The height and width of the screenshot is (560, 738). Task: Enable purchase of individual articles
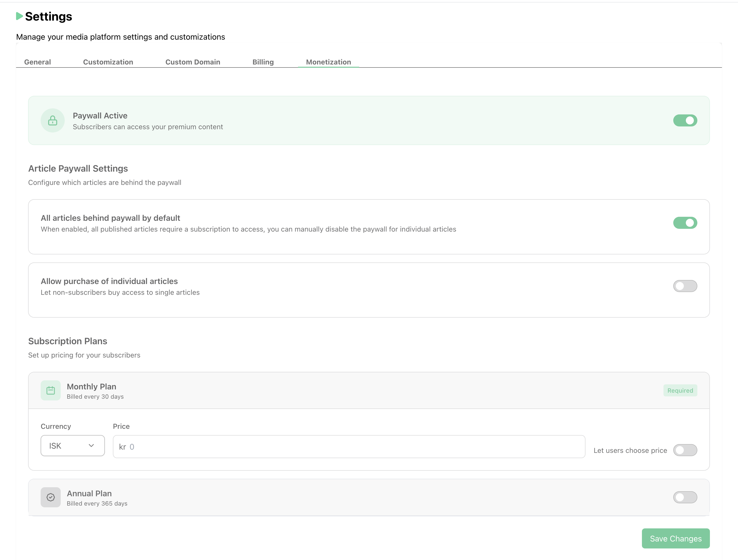click(x=685, y=286)
